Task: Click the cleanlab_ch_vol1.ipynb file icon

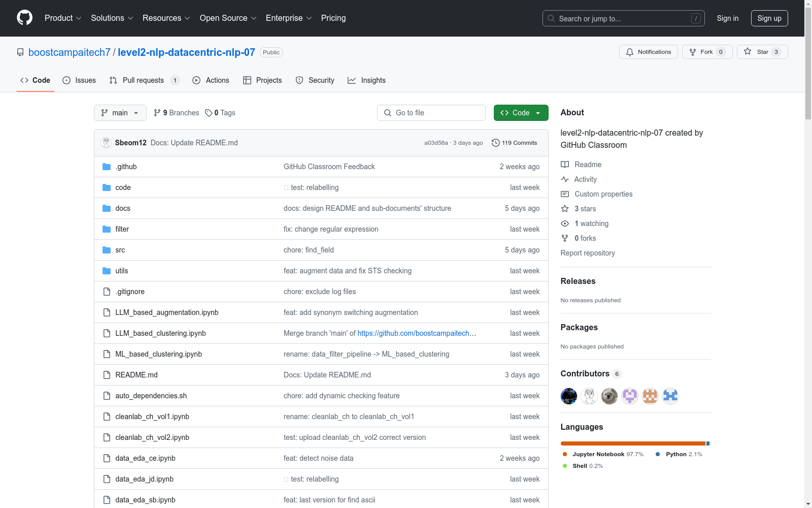Action: click(107, 417)
